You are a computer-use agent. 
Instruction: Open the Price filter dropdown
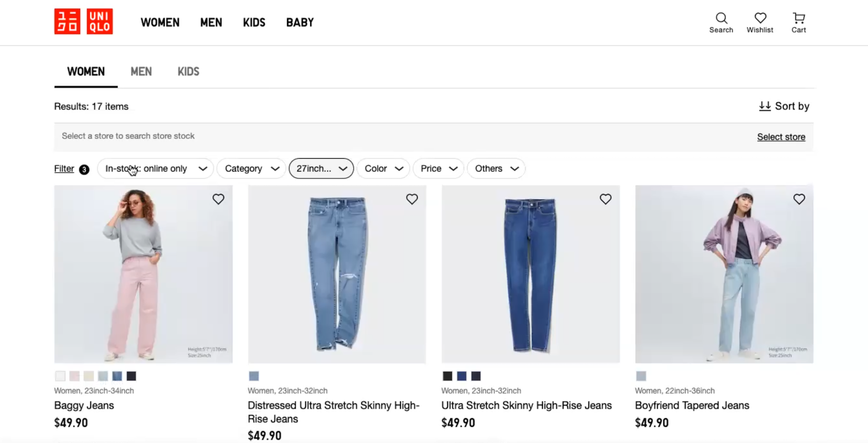click(x=438, y=169)
